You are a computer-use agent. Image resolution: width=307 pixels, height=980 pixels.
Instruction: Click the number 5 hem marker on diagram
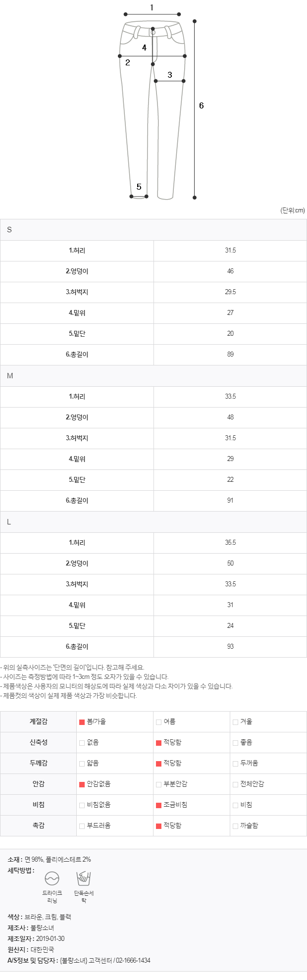point(139,187)
